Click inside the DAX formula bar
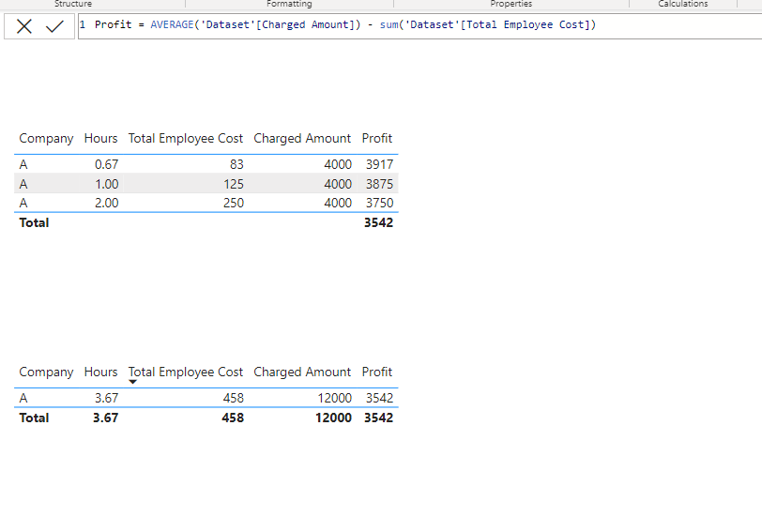 click(419, 26)
